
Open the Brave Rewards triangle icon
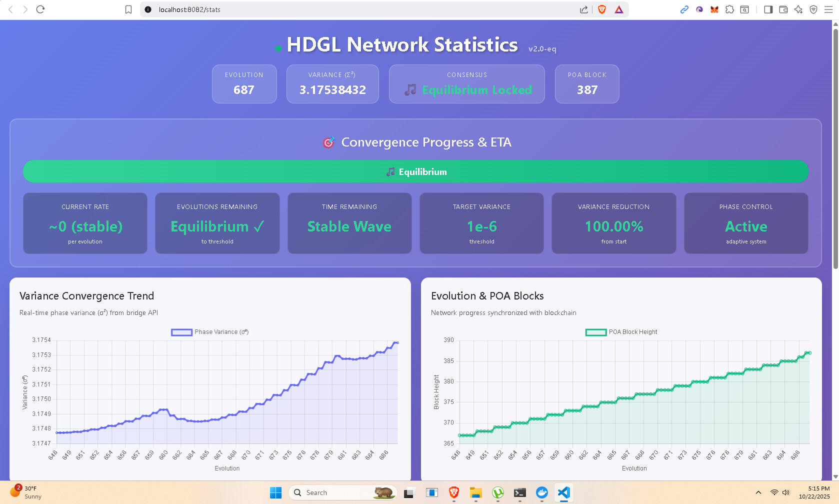click(x=619, y=9)
